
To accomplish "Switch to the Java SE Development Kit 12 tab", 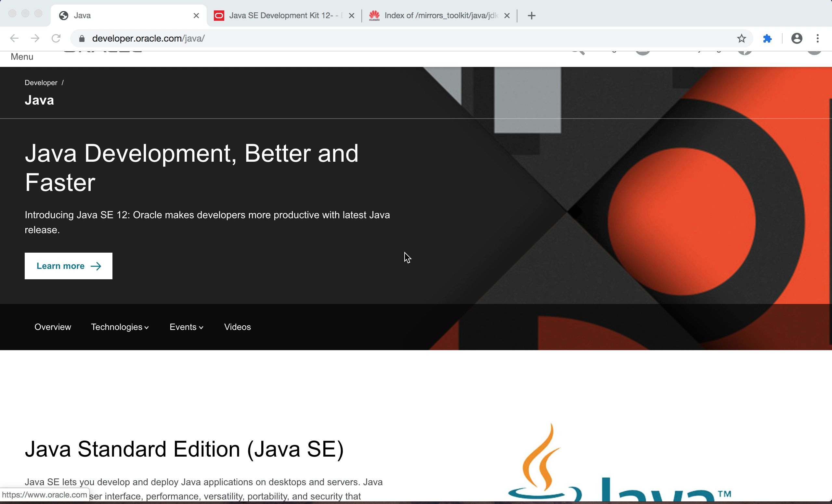I will pyautogui.click(x=284, y=16).
